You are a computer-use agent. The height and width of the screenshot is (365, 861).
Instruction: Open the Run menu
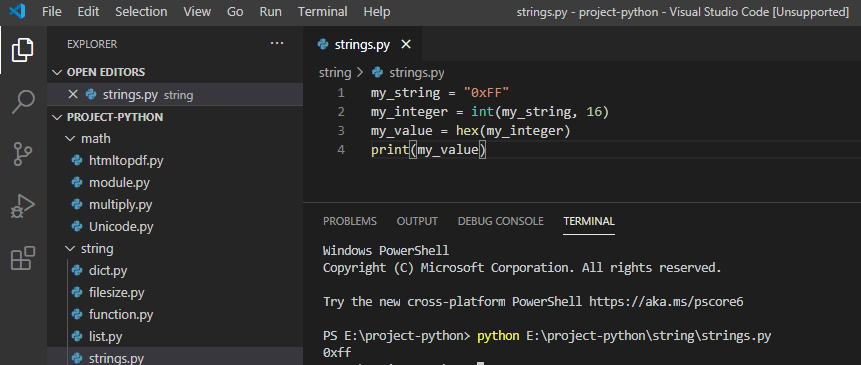(x=271, y=12)
